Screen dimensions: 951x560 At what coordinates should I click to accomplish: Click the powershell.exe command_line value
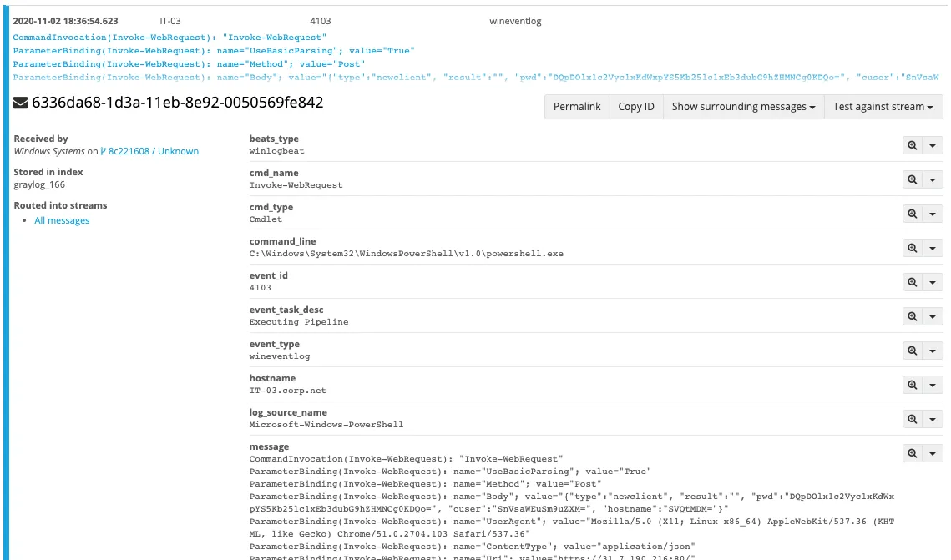407,254
